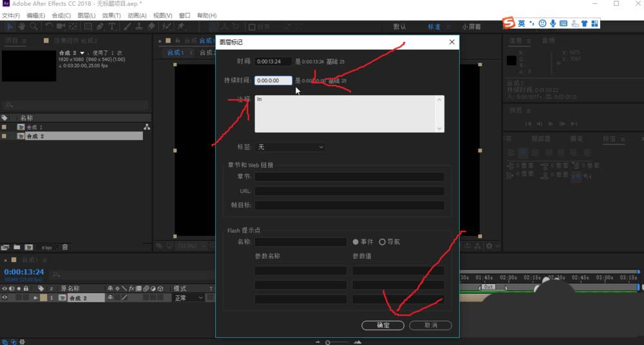
Task: Open the 合成(C) menu
Action: (61, 15)
